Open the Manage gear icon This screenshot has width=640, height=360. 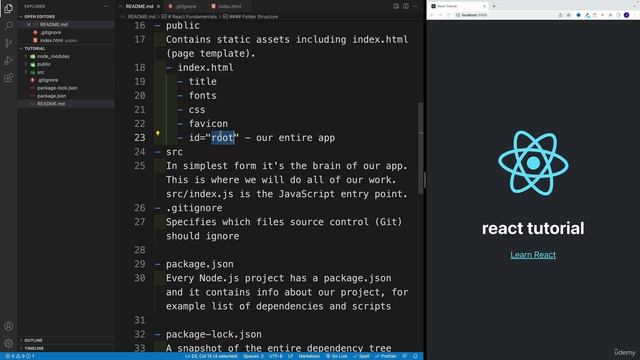[8, 343]
